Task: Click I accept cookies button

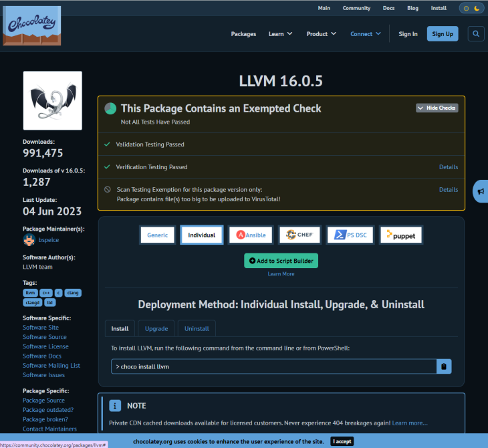Action: pos(342,441)
